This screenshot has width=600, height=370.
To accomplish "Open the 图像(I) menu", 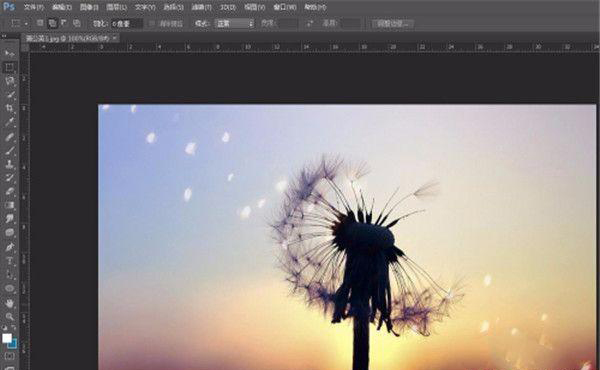I will (89, 7).
